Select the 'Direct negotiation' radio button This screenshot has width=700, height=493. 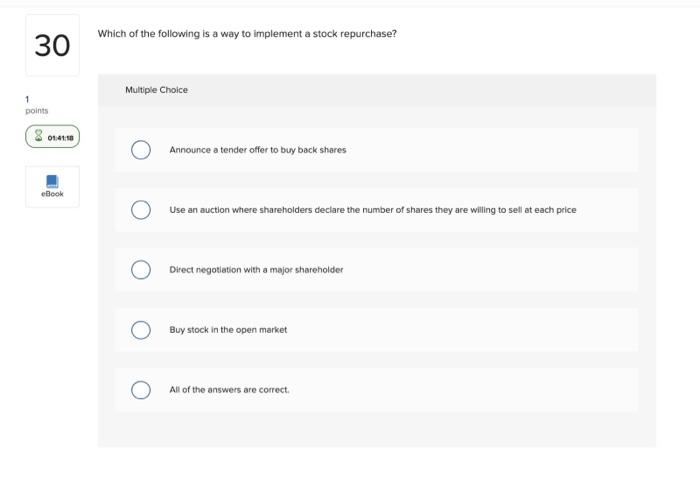pyautogui.click(x=141, y=270)
